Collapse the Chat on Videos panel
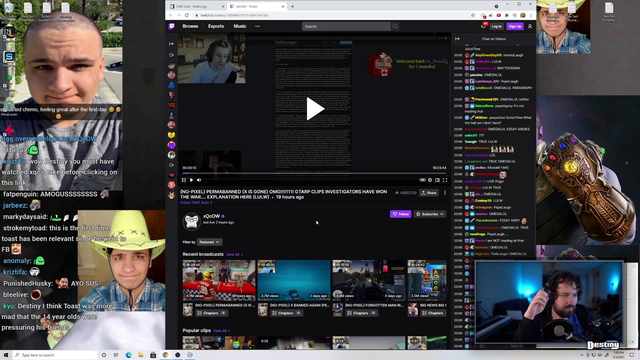640x360 pixels. pyautogui.click(x=457, y=39)
